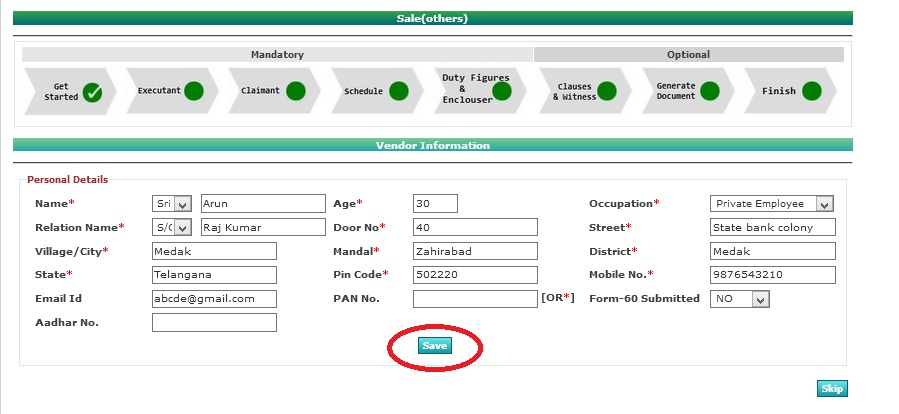Click the Schedule step green circle
This screenshot has width=899, height=414.
399,91
